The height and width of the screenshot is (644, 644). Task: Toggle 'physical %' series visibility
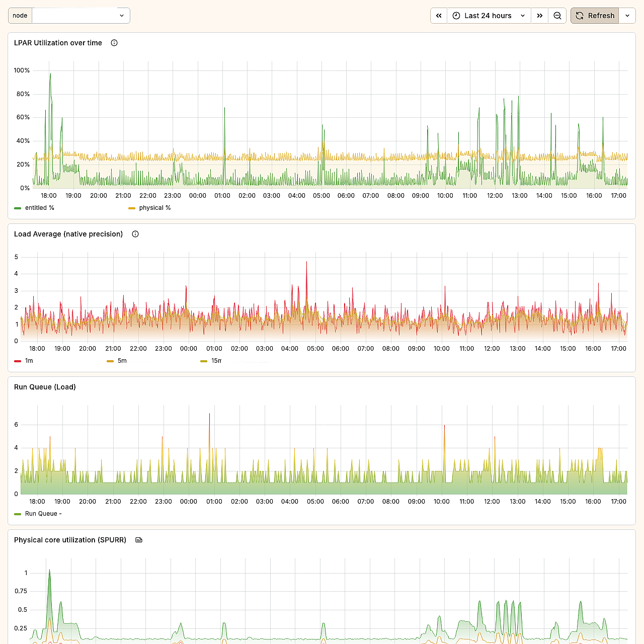click(x=154, y=208)
